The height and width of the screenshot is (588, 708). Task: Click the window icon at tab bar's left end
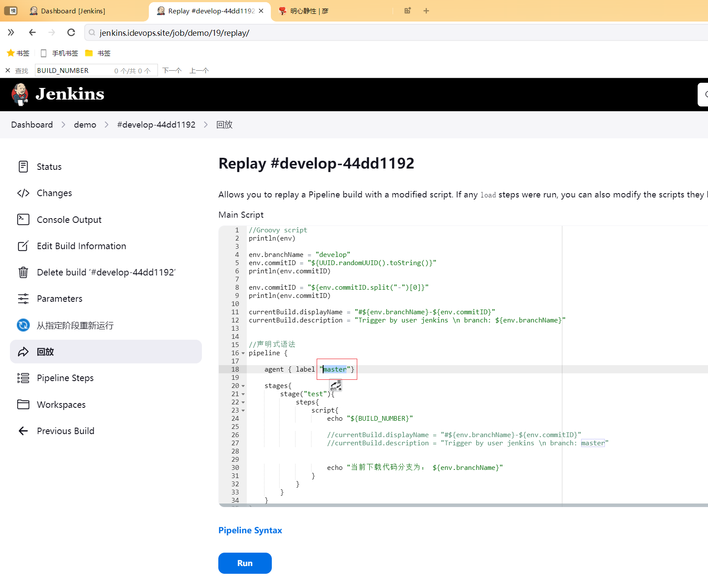[x=11, y=11]
